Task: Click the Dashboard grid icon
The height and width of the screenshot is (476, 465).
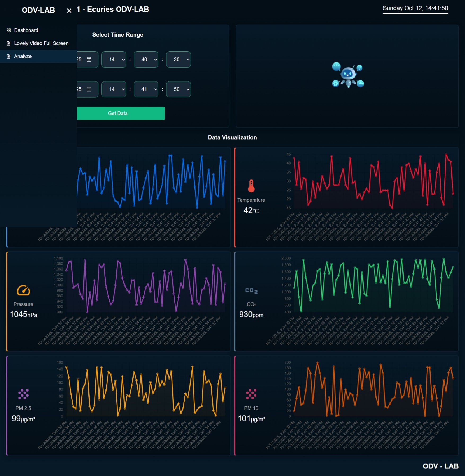Action: tap(8, 30)
